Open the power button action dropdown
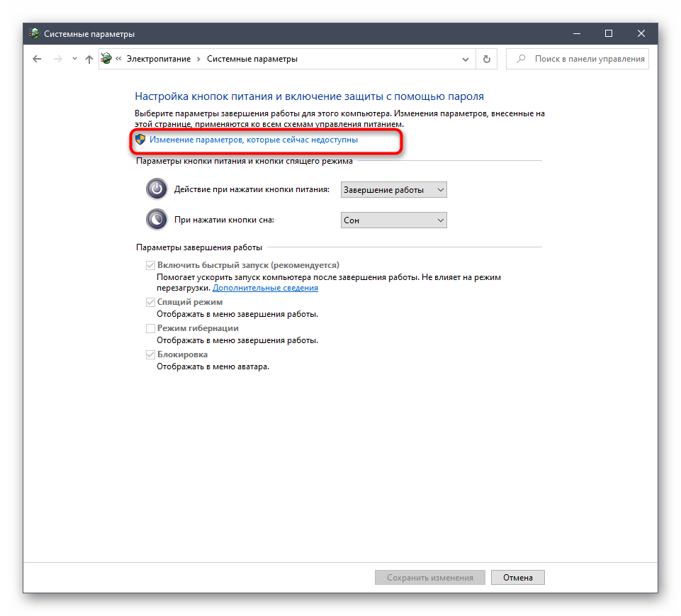This screenshot has width=681, height=616. [393, 189]
